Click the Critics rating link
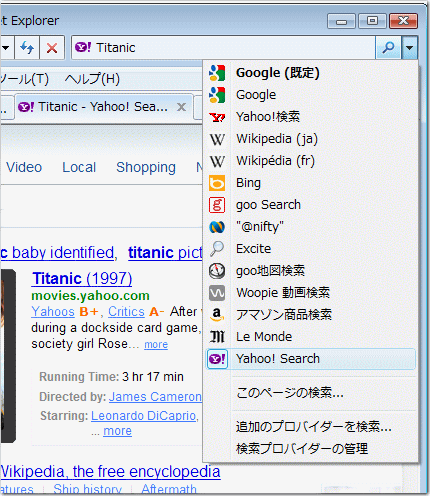This screenshot has height=496, width=430. pos(126,312)
